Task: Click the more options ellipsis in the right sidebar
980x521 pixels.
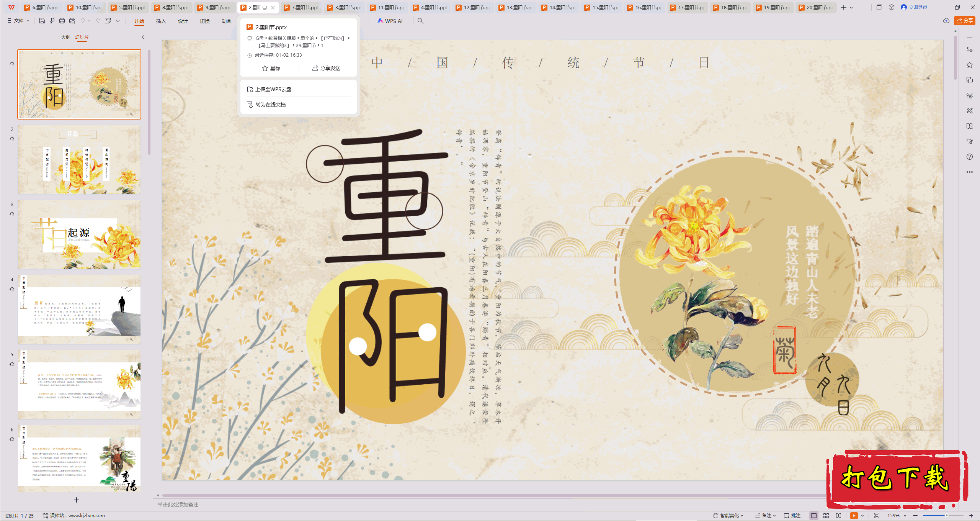Action: [970, 172]
